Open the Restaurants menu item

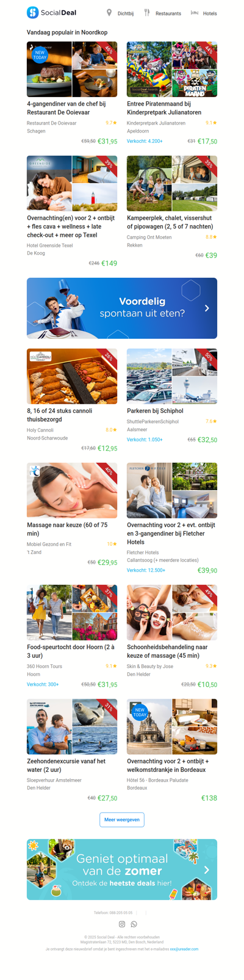pyautogui.click(x=168, y=13)
